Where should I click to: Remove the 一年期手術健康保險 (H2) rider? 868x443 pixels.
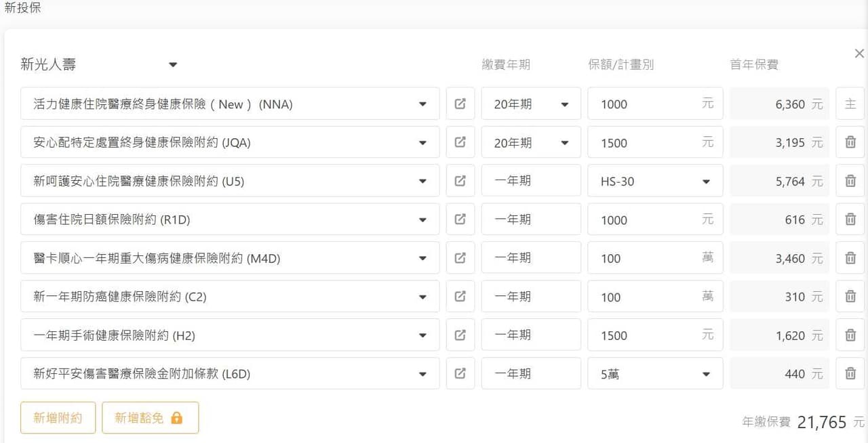[850, 335]
